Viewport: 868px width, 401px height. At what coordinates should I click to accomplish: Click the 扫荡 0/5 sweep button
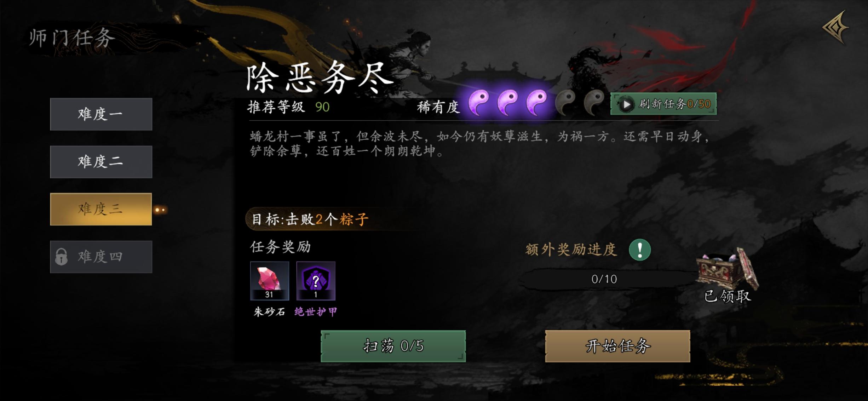coord(393,346)
